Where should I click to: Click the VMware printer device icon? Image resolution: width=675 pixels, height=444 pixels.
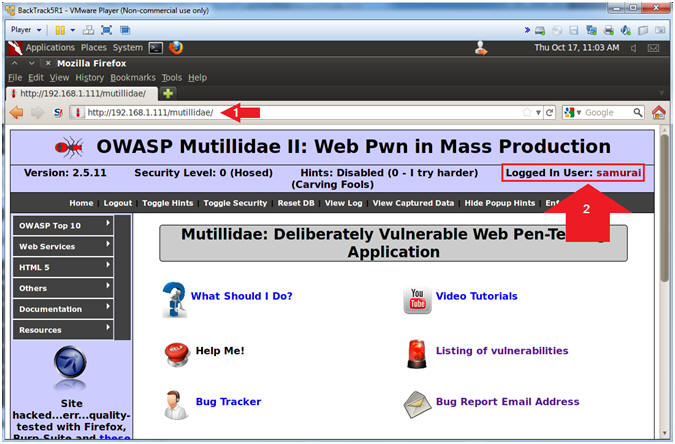tap(609, 31)
